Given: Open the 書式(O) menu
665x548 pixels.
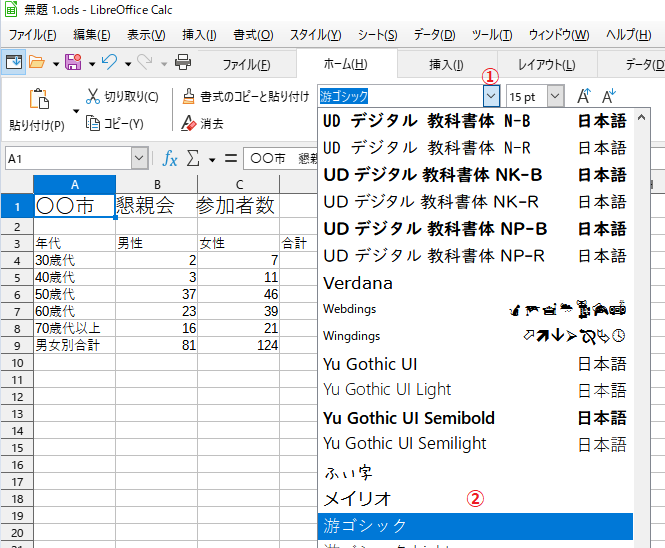Looking at the screenshot, I should [253, 35].
